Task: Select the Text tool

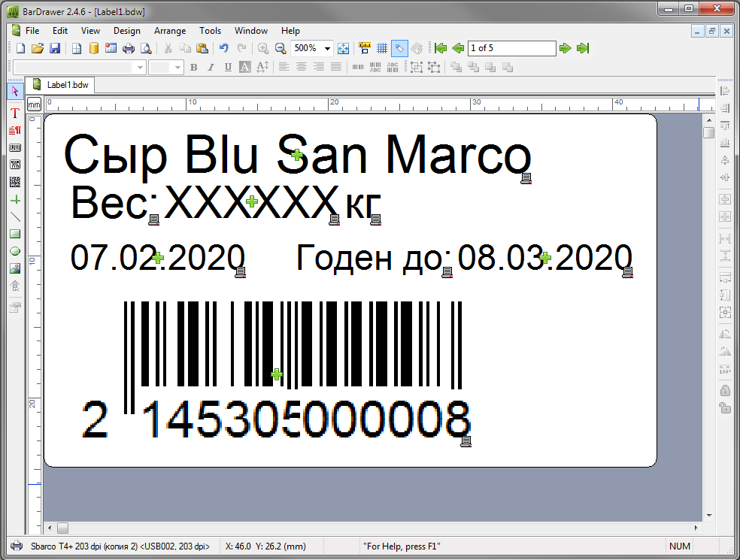Action: (x=15, y=114)
